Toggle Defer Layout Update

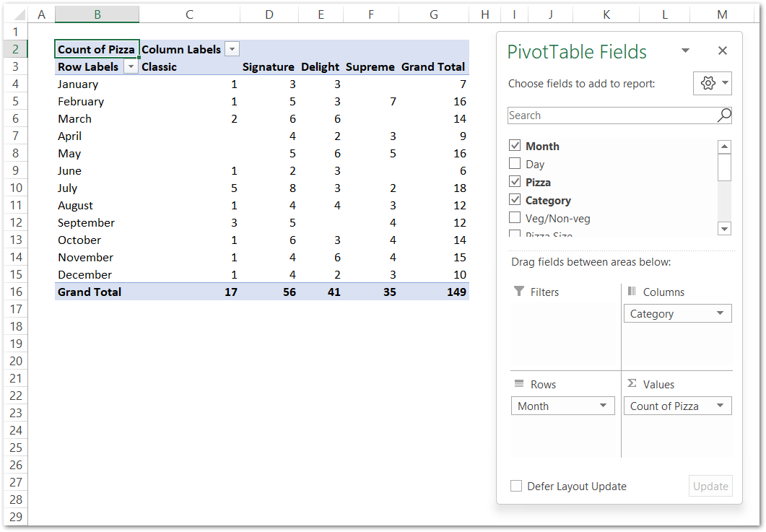pos(516,486)
